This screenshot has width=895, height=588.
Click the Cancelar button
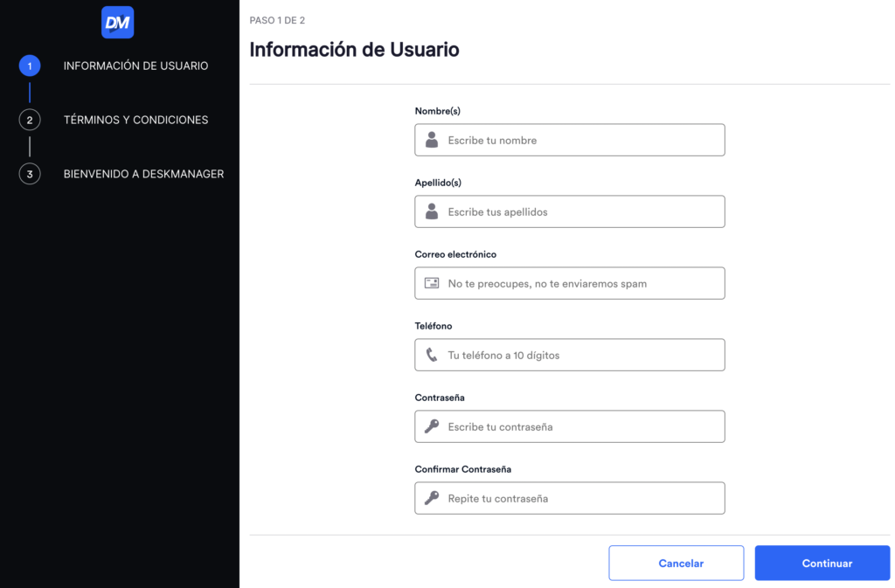pyautogui.click(x=676, y=563)
